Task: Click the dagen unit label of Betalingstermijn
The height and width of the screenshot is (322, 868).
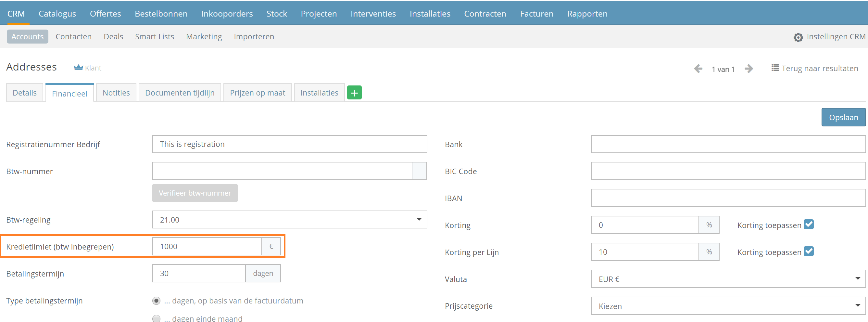Action: [263, 274]
